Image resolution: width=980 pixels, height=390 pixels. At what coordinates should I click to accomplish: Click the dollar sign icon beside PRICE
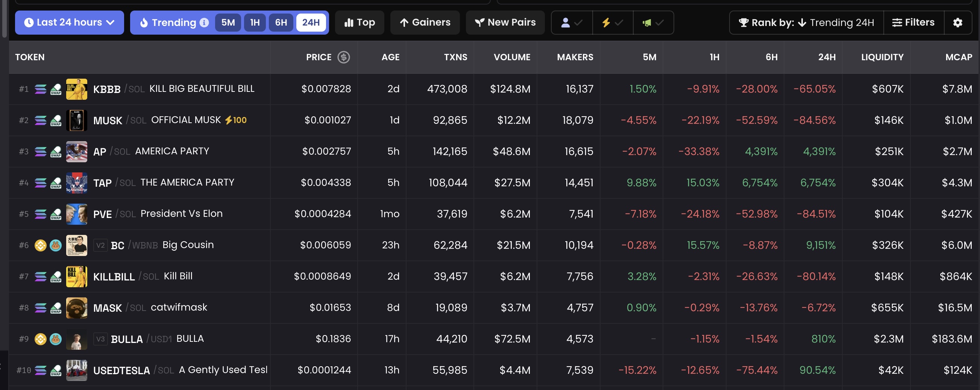[x=343, y=57]
